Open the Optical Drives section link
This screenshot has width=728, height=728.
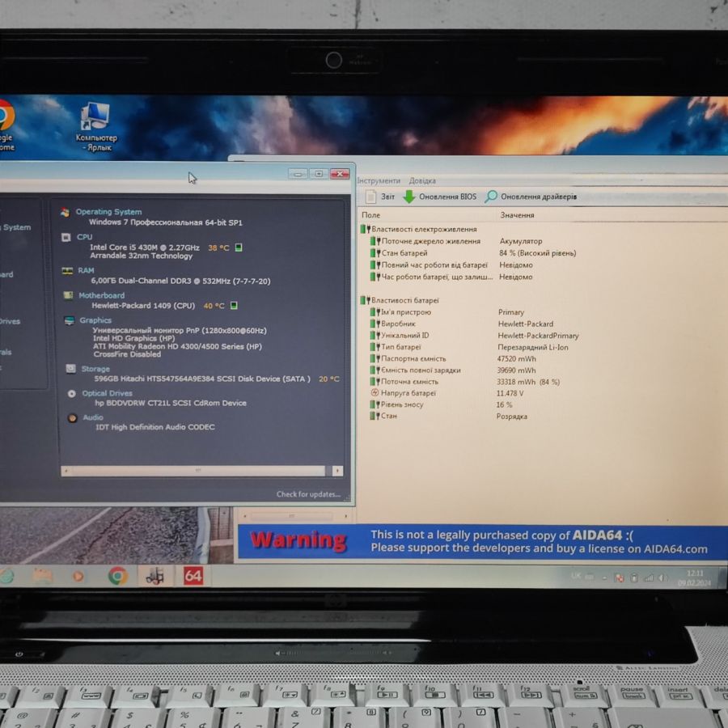pyautogui.click(x=108, y=393)
